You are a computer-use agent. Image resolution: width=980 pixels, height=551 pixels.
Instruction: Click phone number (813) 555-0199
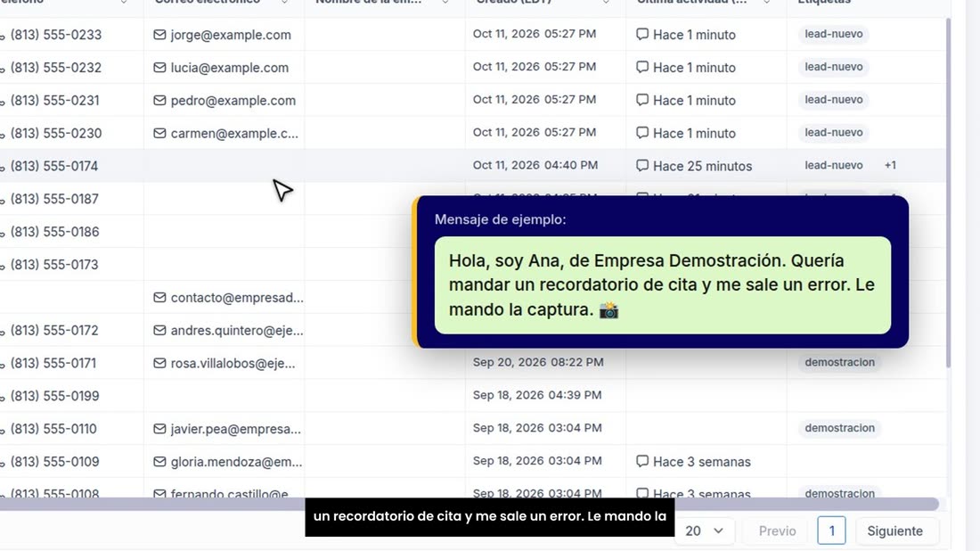[54, 396]
